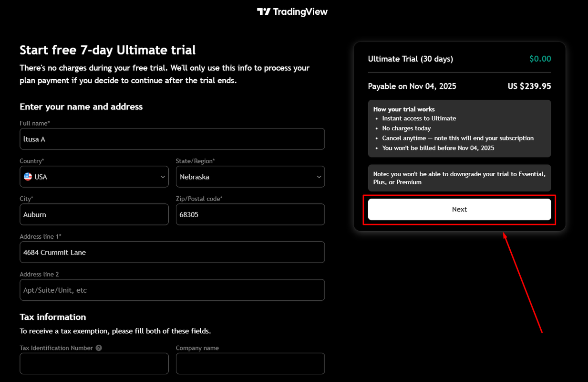Click Address line 1 field

click(172, 252)
